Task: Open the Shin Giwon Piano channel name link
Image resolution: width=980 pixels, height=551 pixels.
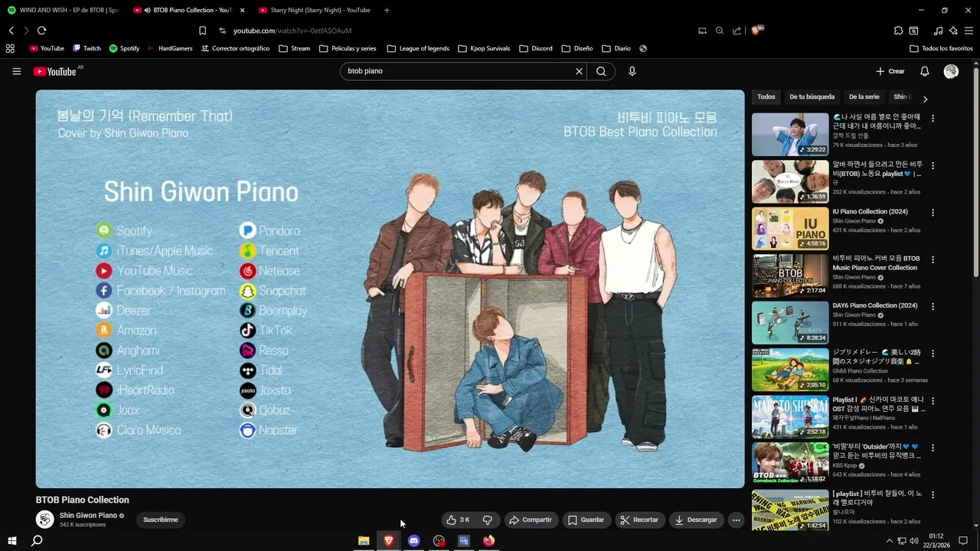Action: [88, 516]
